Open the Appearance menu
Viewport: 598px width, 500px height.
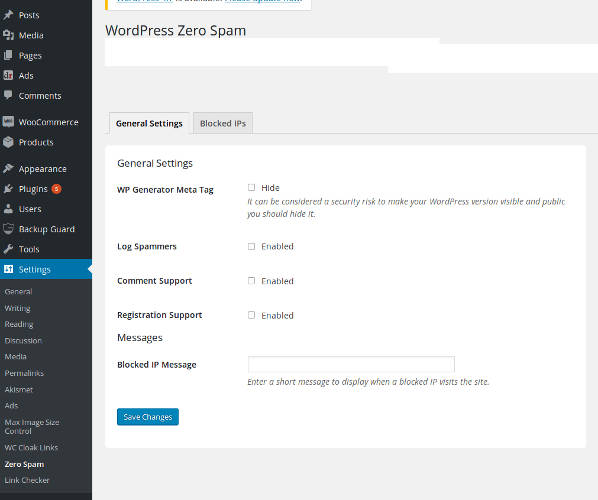point(42,169)
